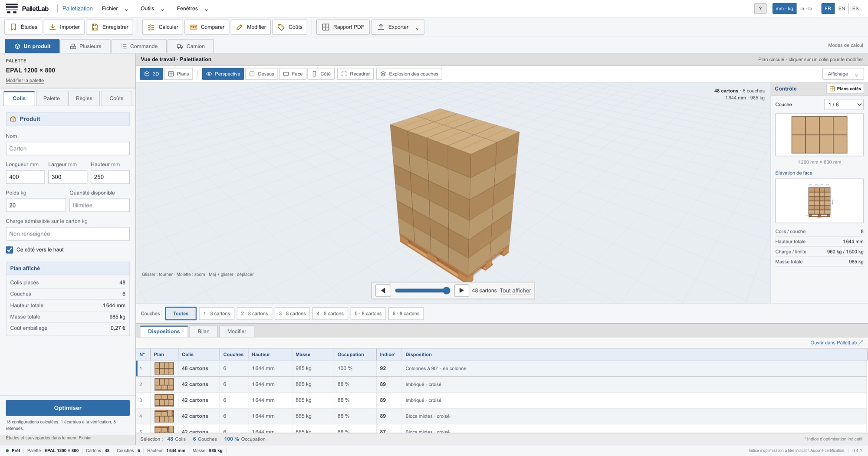Screen dimensions: 868x456
Task: Open the Règles tab in the left panel
Action: point(84,98)
